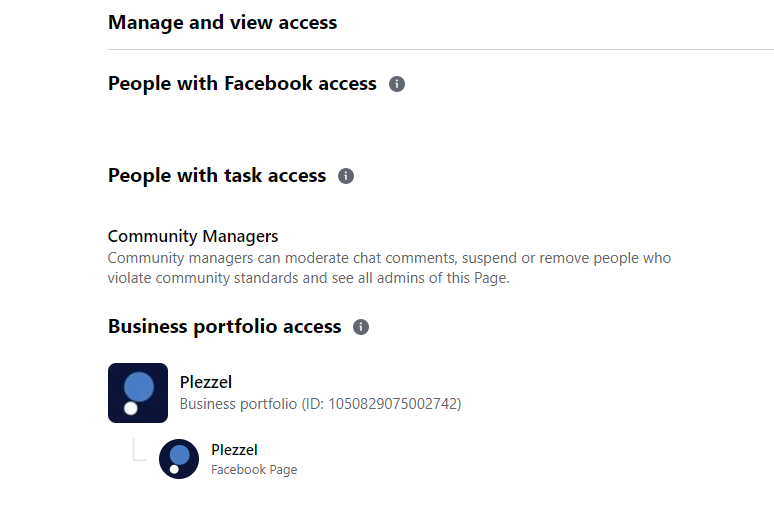
Task: Click info icon beside People with Facebook access
Action: (x=397, y=84)
